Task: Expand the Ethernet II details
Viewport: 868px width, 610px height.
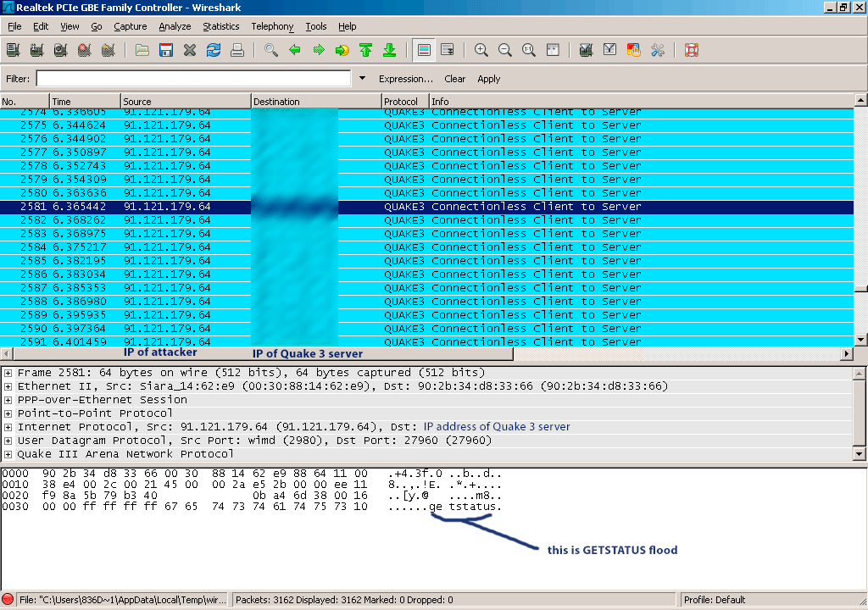Action: [8, 386]
